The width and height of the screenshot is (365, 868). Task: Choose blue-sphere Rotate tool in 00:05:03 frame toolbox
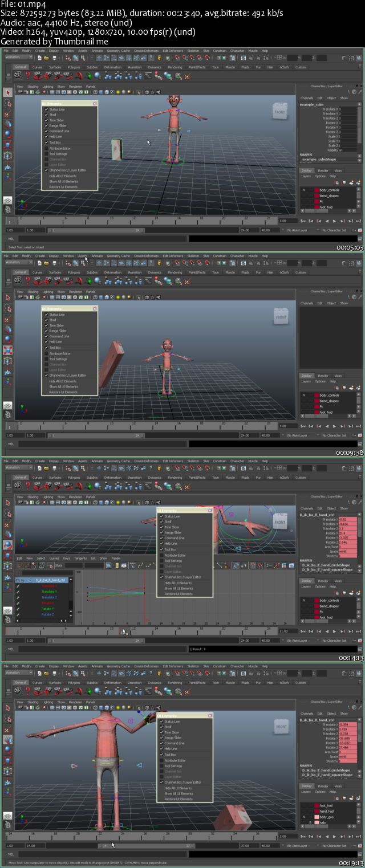pyautogui.click(x=8, y=135)
